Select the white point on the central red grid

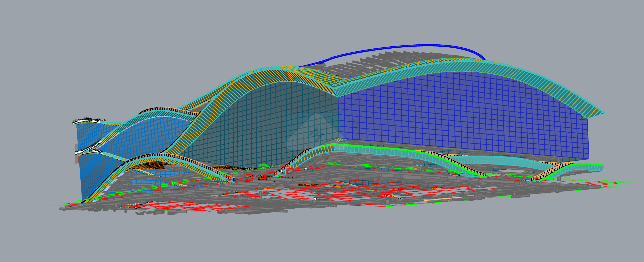(315, 199)
